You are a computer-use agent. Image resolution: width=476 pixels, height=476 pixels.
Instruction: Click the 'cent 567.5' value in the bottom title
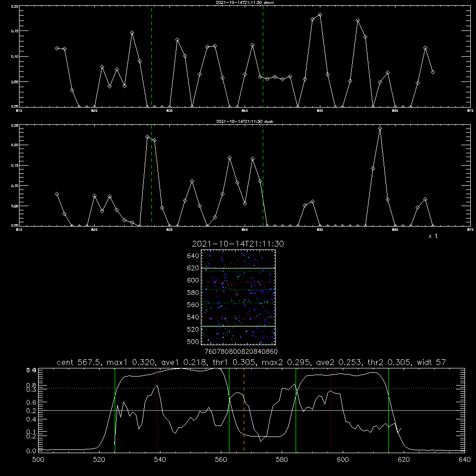click(x=79, y=362)
